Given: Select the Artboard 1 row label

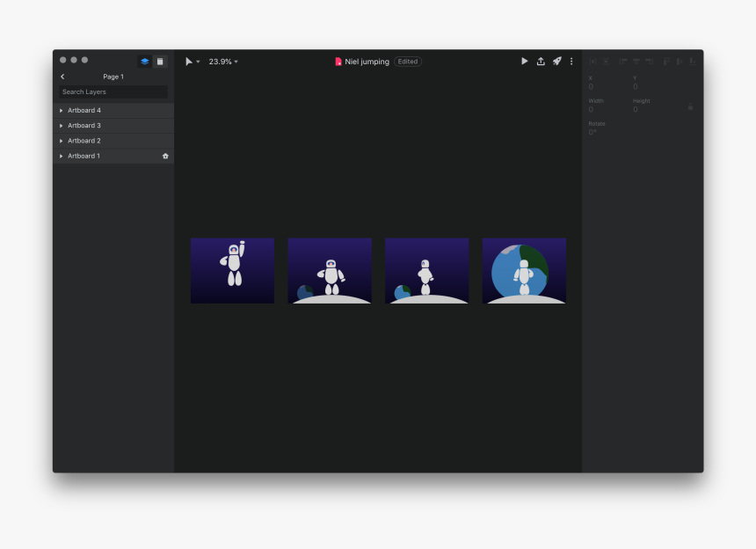Looking at the screenshot, I should (84, 157).
